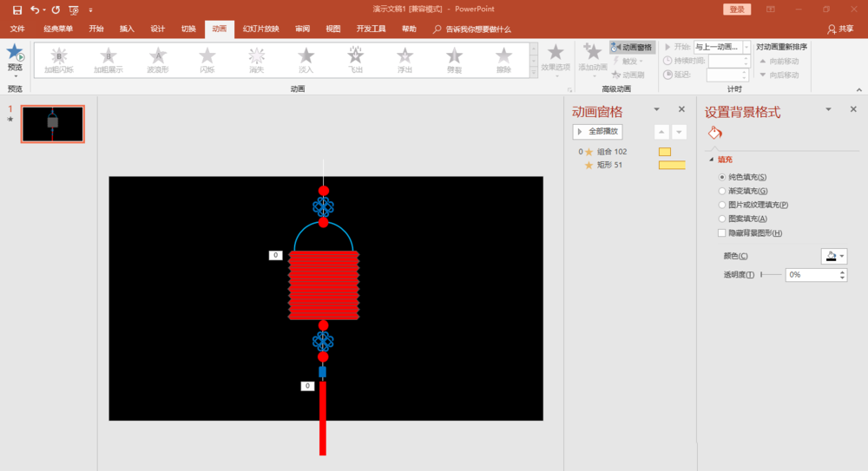Switch to the Design tab
Viewport: 868px width, 471px height.
pyautogui.click(x=158, y=29)
